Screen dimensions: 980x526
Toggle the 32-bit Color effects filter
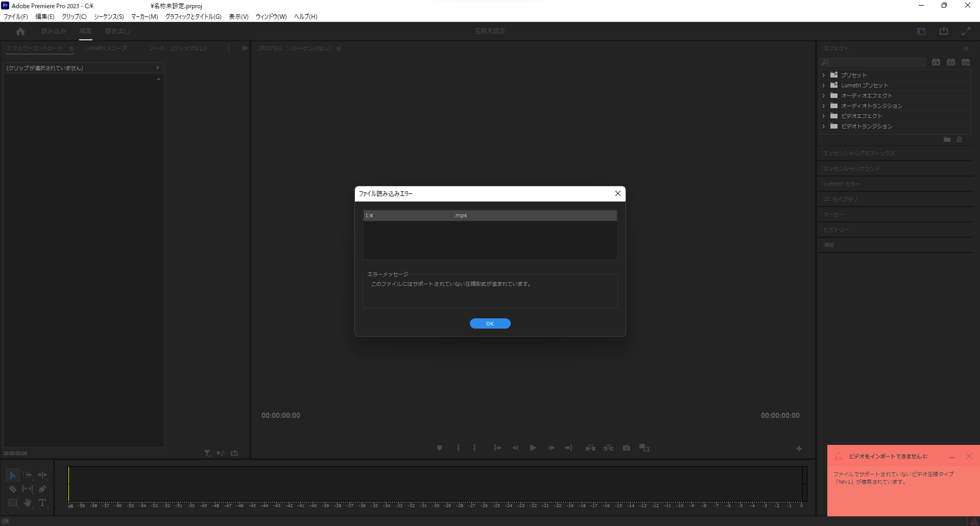pos(951,62)
